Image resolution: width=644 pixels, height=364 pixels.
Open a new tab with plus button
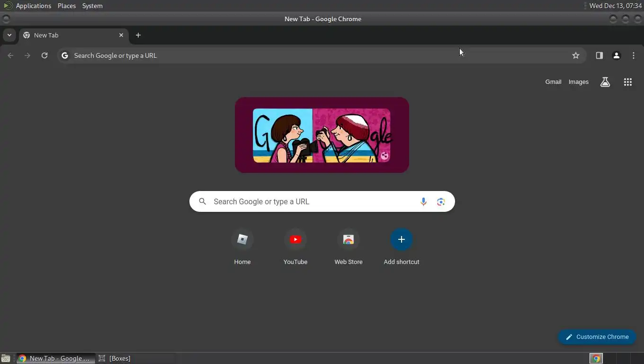pyautogui.click(x=138, y=35)
